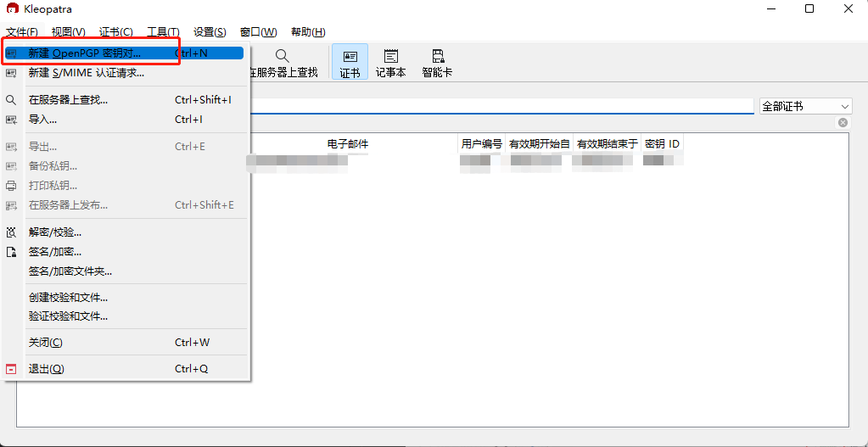868x447 pixels.
Task: Click S/MIME request icon in menu
Action: 11,72
